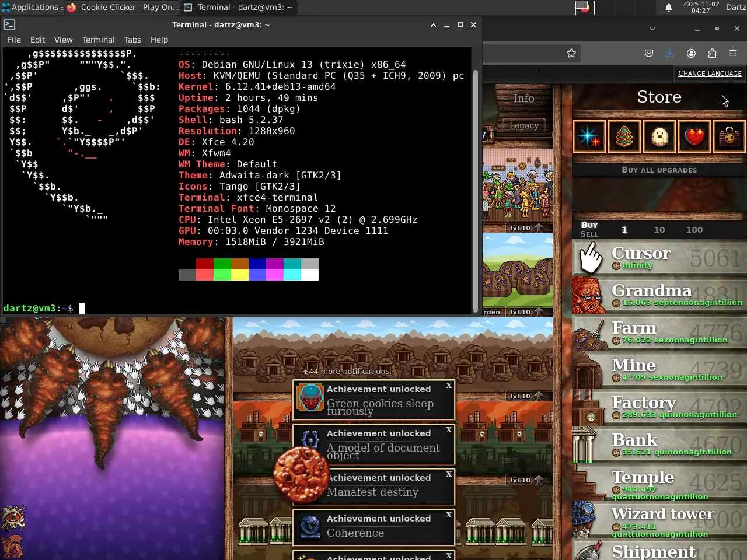Viewport: 747px width, 560px height.
Task: Open the browser downloads icon
Action: point(669,53)
